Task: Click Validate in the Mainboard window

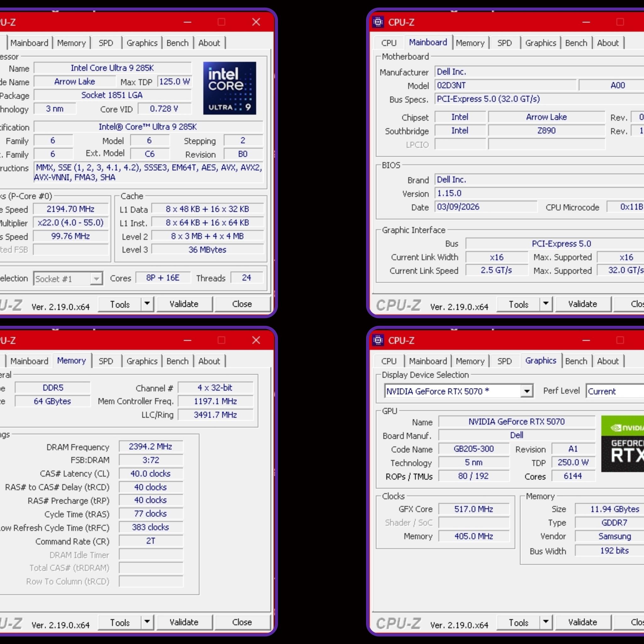Action: (x=583, y=304)
